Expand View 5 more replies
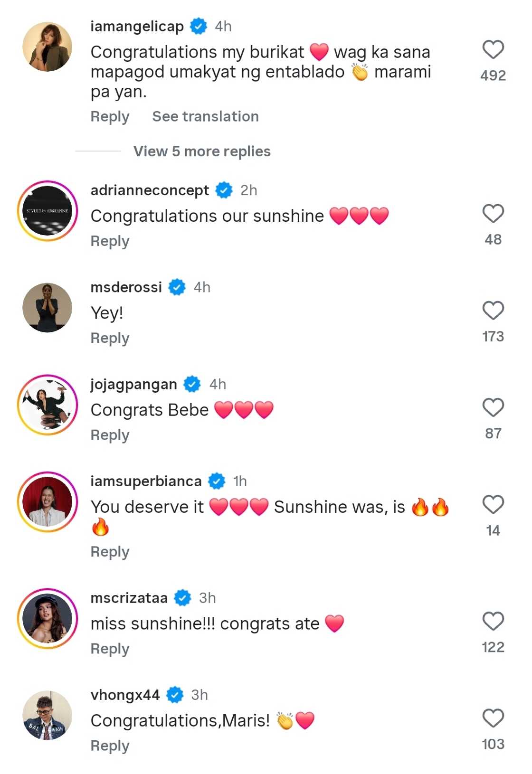The width and height of the screenshot is (532, 774). pyautogui.click(x=202, y=151)
